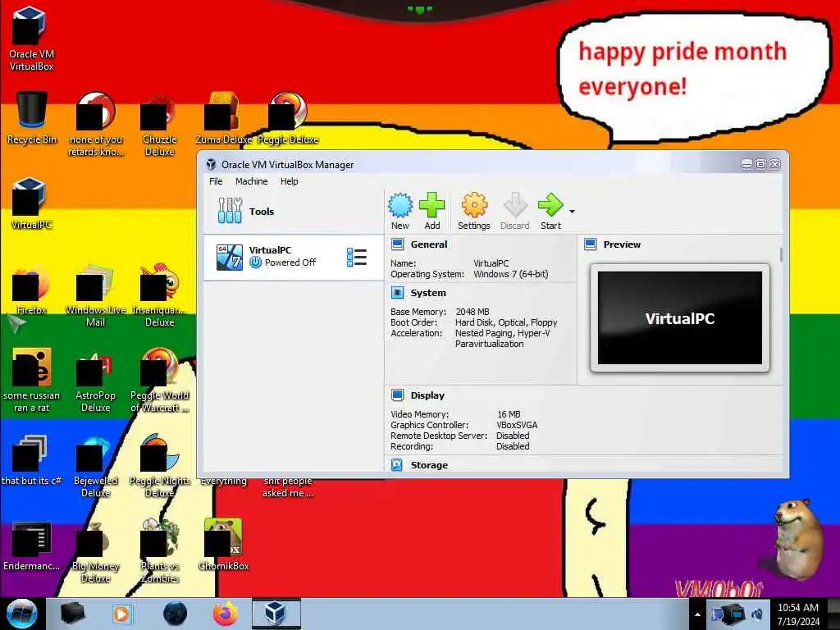Click the media player taskbar icon
Screen dimensions: 840x630
(x=121, y=614)
